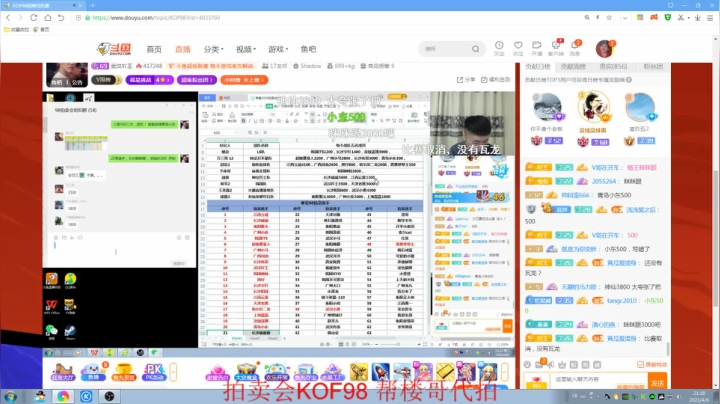Go to the 首页 navigation item
The width and height of the screenshot is (720, 404).
point(154,49)
